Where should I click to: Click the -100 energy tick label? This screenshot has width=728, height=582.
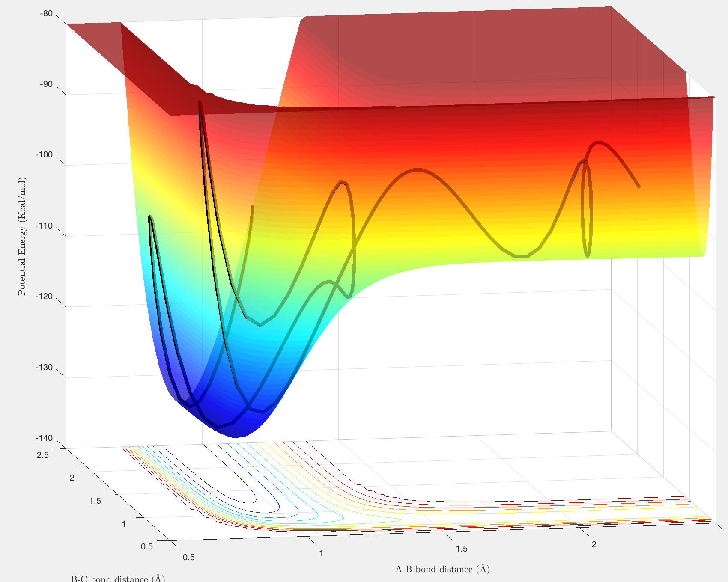[44, 155]
